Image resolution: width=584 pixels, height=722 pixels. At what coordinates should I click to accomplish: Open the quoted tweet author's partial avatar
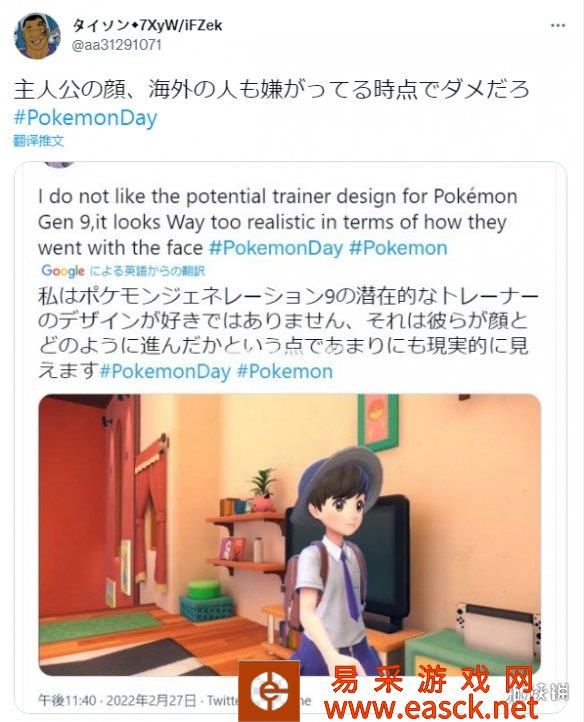coord(58,164)
